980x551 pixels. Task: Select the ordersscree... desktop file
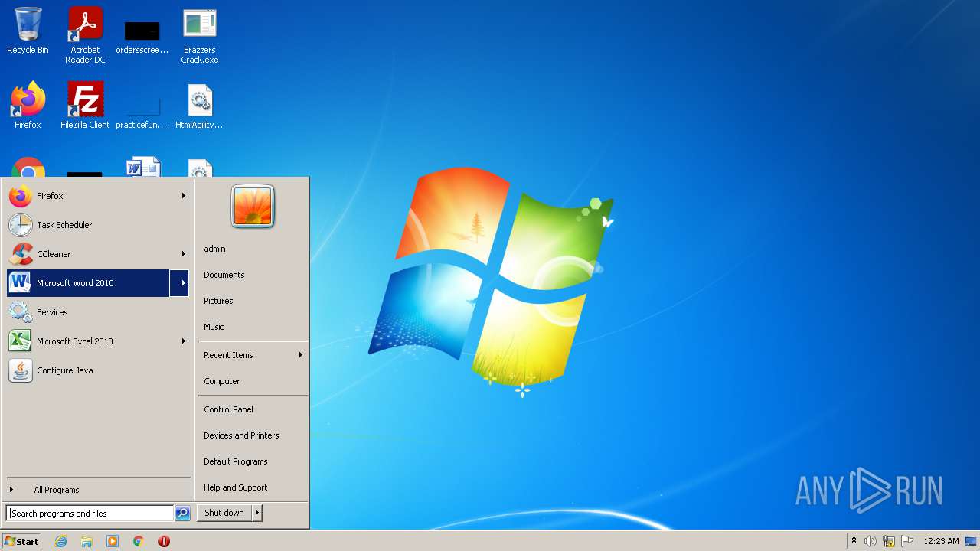pyautogui.click(x=142, y=37)
